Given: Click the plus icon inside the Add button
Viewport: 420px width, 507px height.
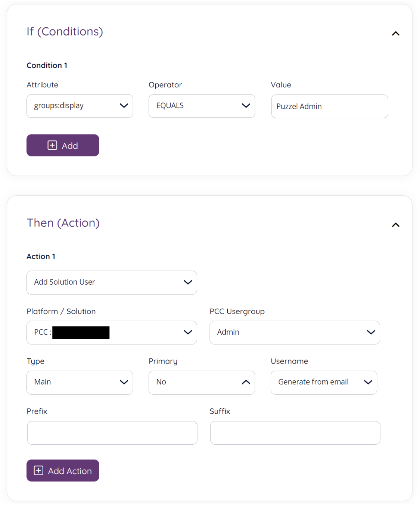Looking at the screenshot, I should [x=52, y=145].
